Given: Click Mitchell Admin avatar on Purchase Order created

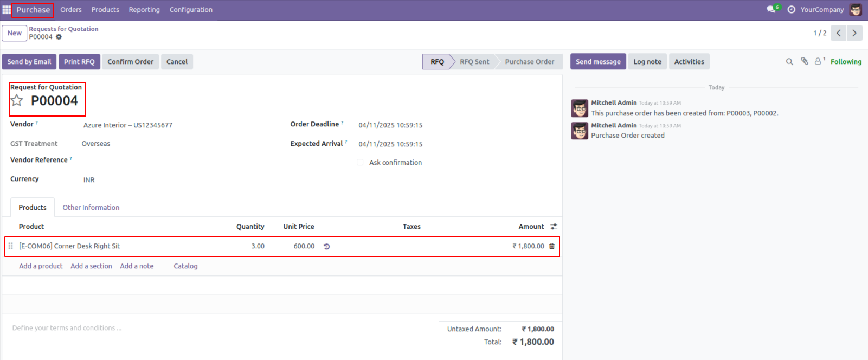Looking at the screenshot, I should click(x=580, y=131).
